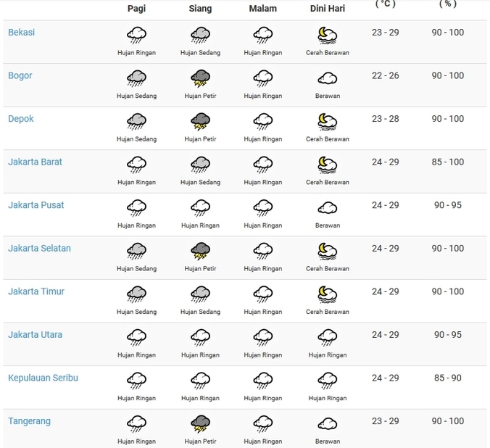Click Bekasi's early-morning partly cloudy icon
The height and width of the screenshot is (448, 490).
(x=327, y=35)
